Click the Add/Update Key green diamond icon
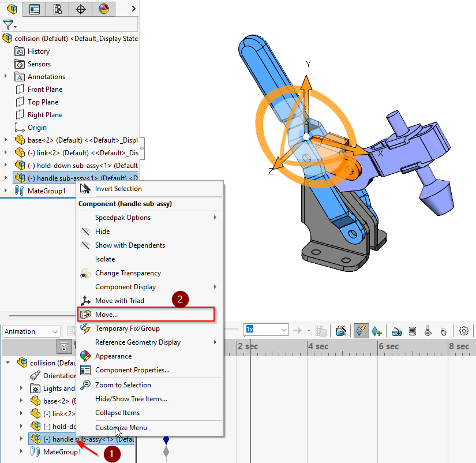The width and height of the screenshot is (476, 463). click(x=376, y=331)
